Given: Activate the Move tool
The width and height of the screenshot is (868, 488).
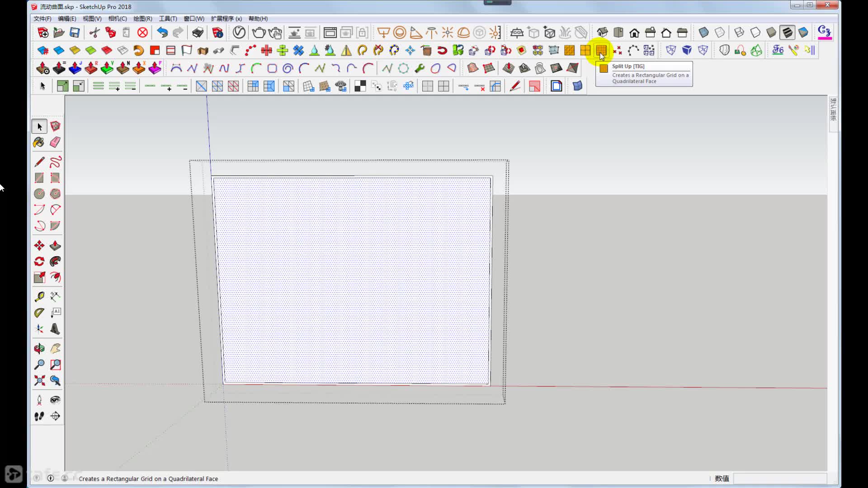Looking at the screenshot, I should click(x=39, y=245).
